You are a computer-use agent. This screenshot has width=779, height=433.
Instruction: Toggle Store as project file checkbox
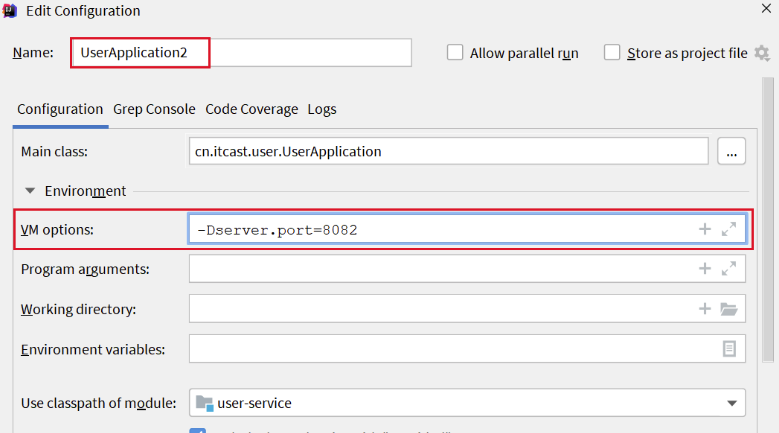[612, 52]
